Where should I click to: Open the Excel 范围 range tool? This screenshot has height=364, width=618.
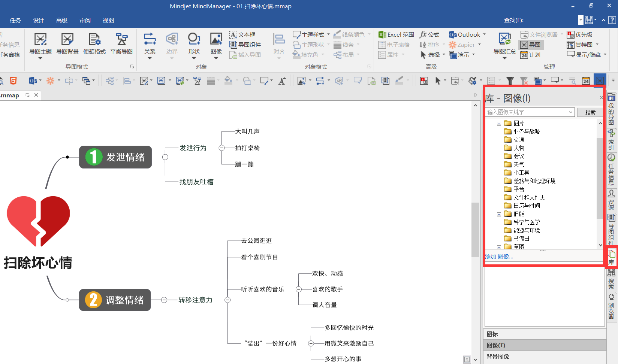(x=396, y=34)
